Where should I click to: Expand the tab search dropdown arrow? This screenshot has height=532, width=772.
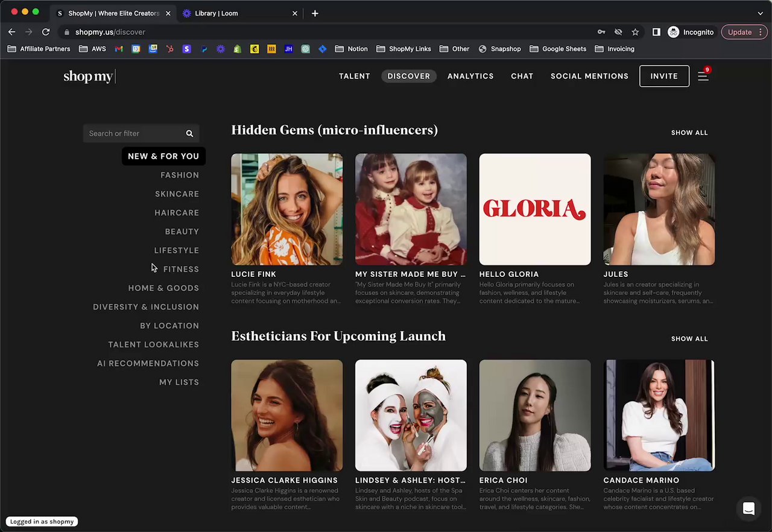click(760, 13)
